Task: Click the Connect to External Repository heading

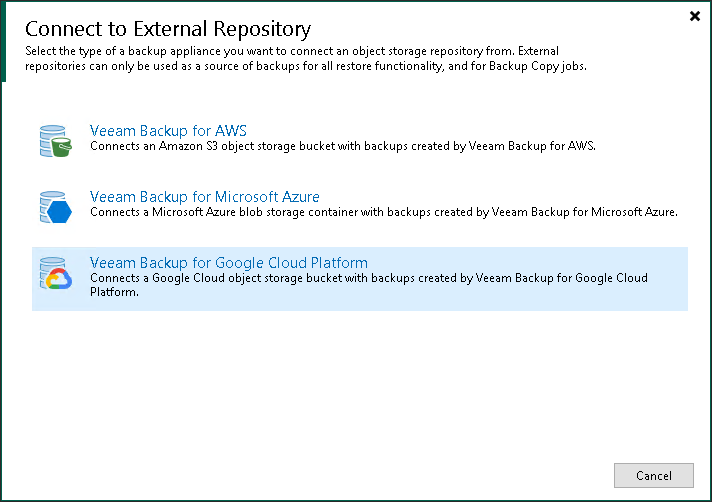Action: [166, 29]
